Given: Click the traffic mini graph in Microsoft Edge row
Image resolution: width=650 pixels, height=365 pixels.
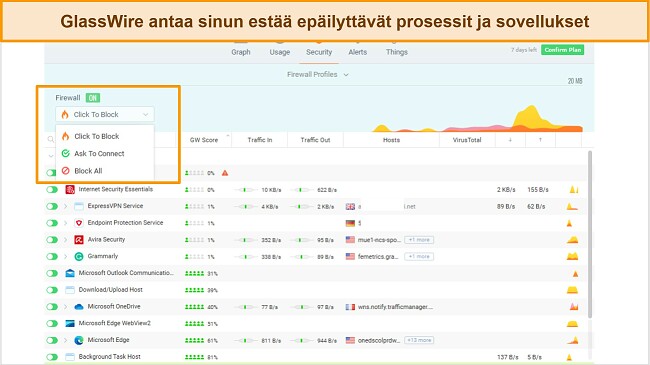Looking at the screenshot, I should (x=572, y=340).
